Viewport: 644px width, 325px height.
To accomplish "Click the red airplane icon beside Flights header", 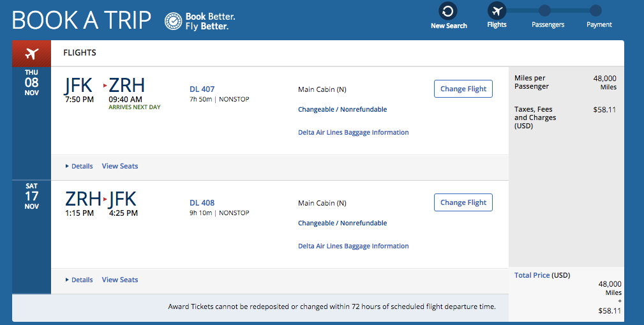I will pyautogui.click(x=31, y=53).
